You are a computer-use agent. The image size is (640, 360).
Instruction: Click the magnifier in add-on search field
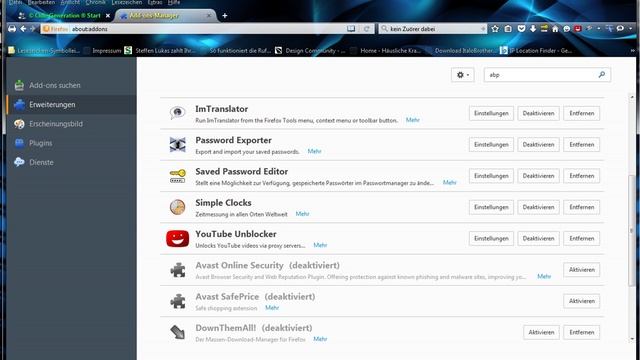click(x=602, y=75)
